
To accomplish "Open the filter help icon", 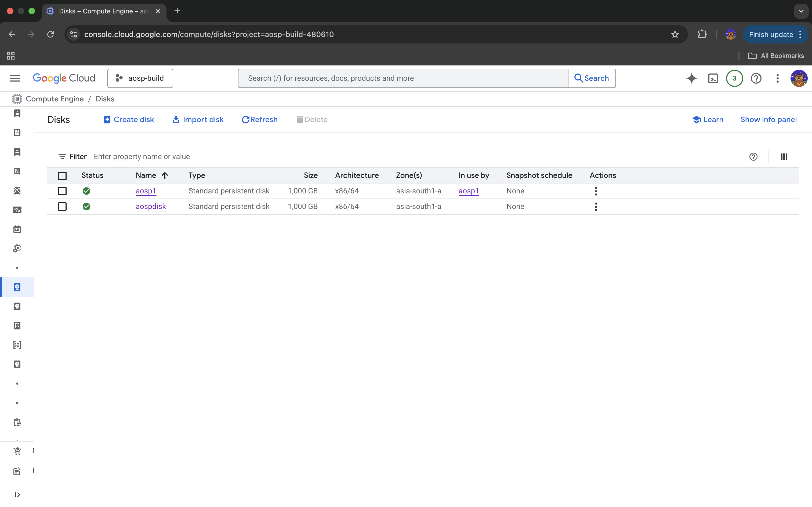I will pos(753,156).
